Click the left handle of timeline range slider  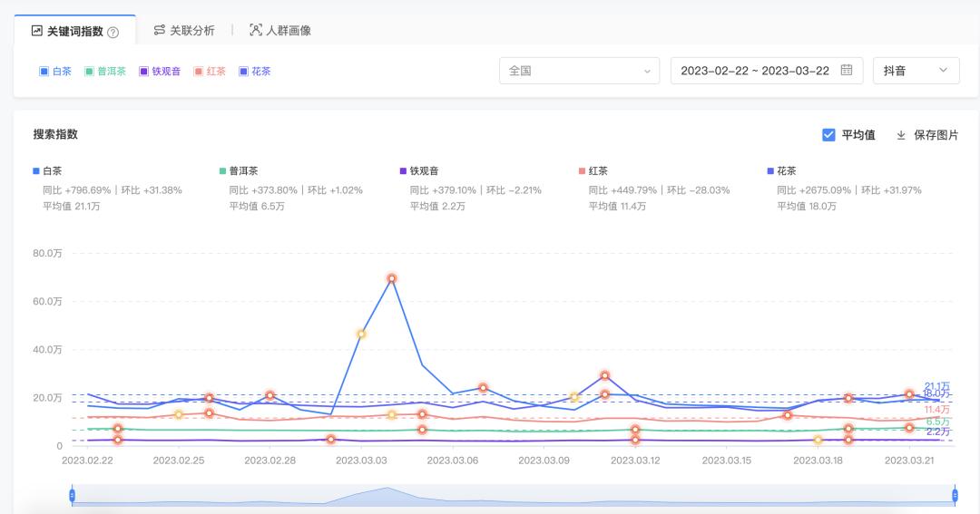pyautogui.click(x=73, y=495)
